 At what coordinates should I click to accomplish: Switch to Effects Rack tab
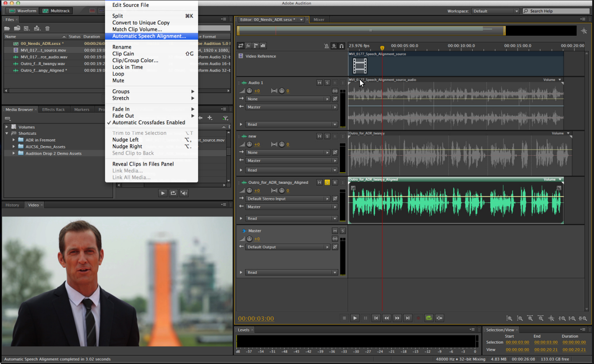click(x=54, y=109)
